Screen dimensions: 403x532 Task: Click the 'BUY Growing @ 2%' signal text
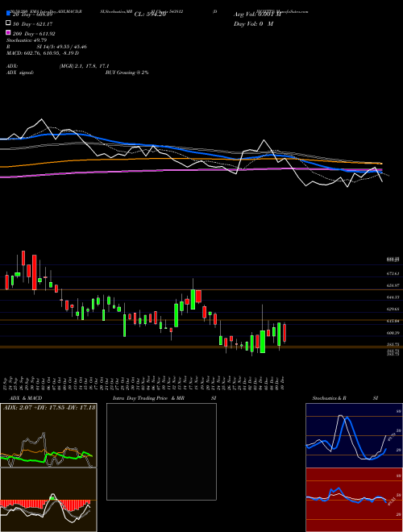[127, 73]
